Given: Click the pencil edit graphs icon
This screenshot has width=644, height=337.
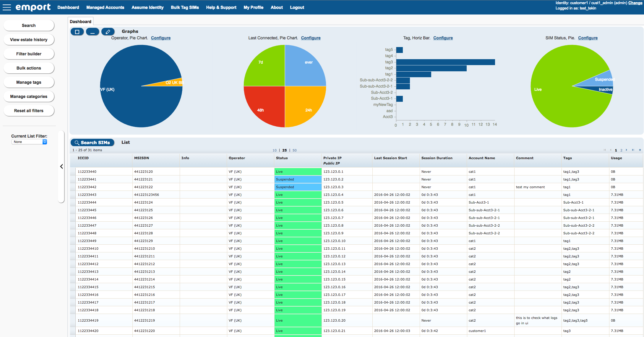Looking at the screenshot, I should pyautogui.click(x=108, y=32).
